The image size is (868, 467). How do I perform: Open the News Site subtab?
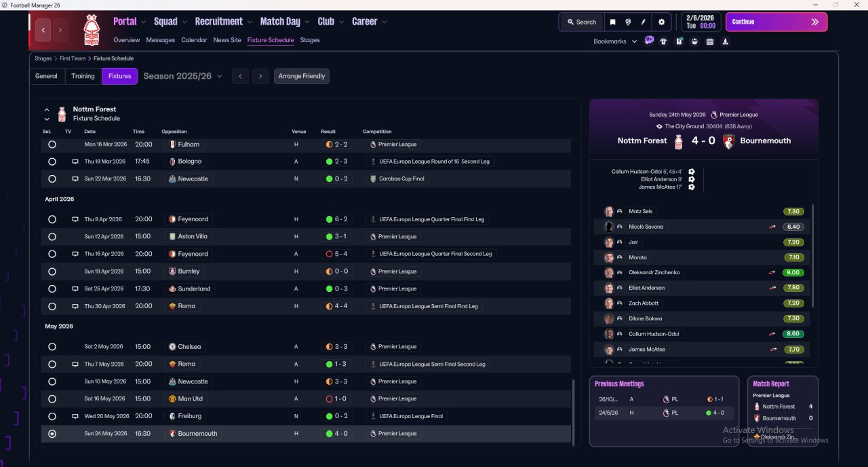tap(227, 40)
